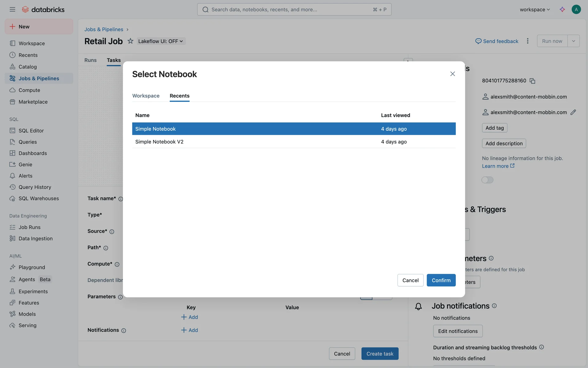
Task: Click the Job notifications info icon
Action: [494, 306]
